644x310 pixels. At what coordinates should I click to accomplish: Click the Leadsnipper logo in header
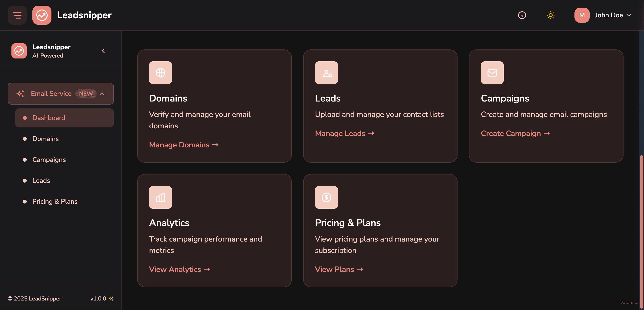point(42,15)
